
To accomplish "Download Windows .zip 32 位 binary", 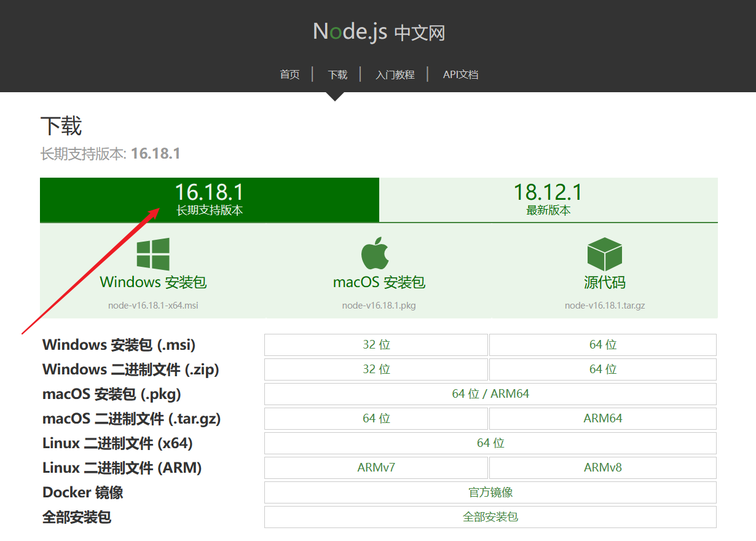I will pyautogui.click(x=376, y=369).
